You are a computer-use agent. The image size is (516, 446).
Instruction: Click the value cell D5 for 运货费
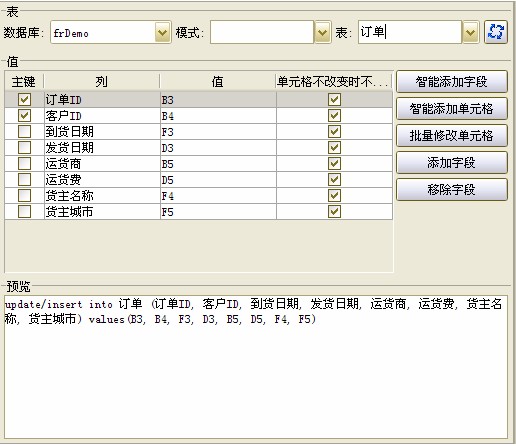[218, 180]
